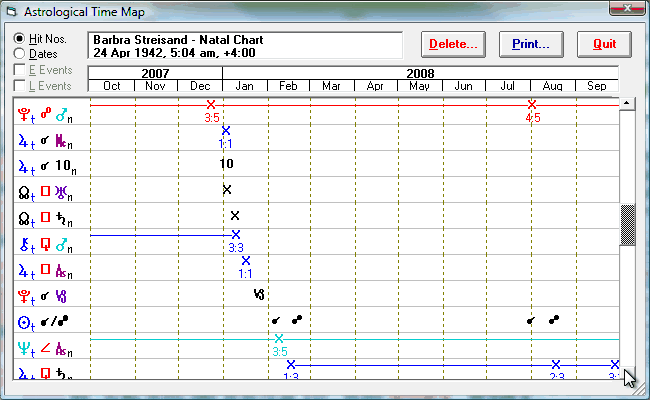Screen dimensions: 650x400
Task: Click the 2:3 Jupiter sesquiquadrate Saturn marker
Action: click(556, 365)
